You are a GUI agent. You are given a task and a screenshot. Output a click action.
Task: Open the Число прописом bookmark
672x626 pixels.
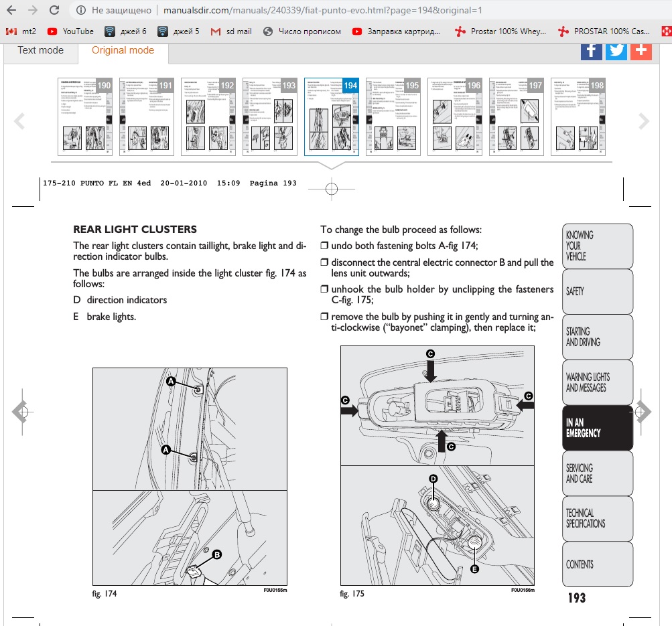(x=303, y=31)
